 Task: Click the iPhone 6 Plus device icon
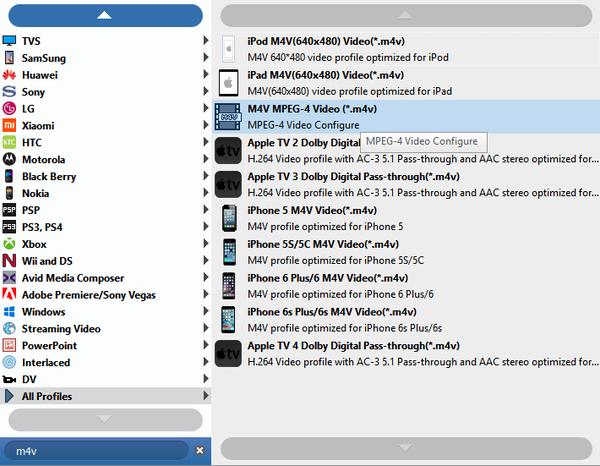tap(229, 286)
